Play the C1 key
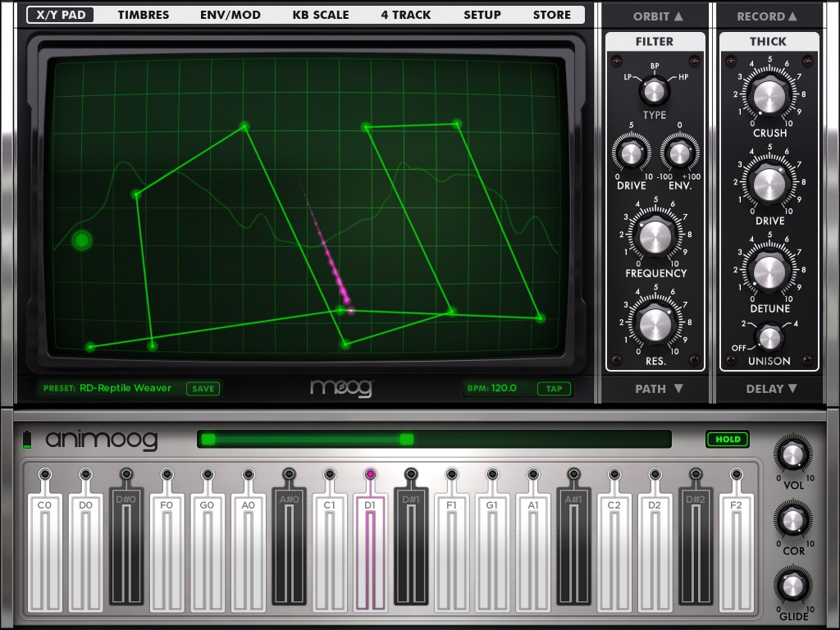Screen dimensions: 840x630 pos(330,552)
